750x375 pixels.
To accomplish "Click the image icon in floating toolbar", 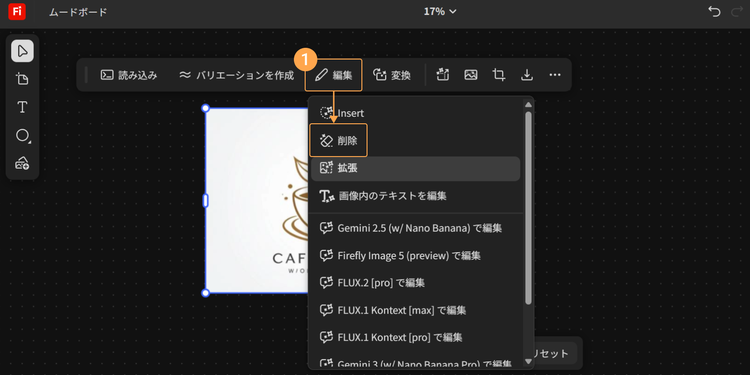I will pyautogui.click(x=471, y=75).
